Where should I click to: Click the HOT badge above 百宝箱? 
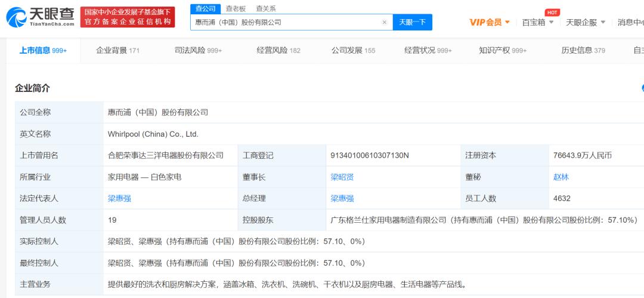point(552,13)
